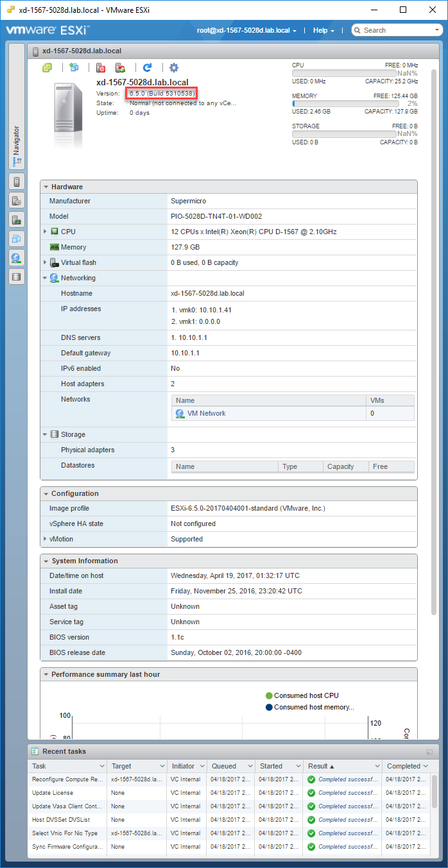The width and height of the screenshot is (448, 868).
Task: Click the Storage icon in Hardware section
Action: [55, 434]
